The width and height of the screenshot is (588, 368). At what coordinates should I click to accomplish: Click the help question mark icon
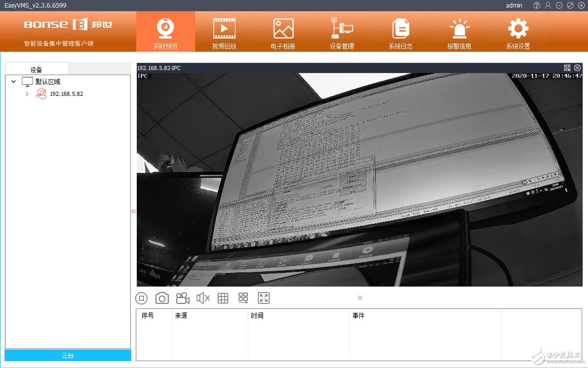pos(537,5)
